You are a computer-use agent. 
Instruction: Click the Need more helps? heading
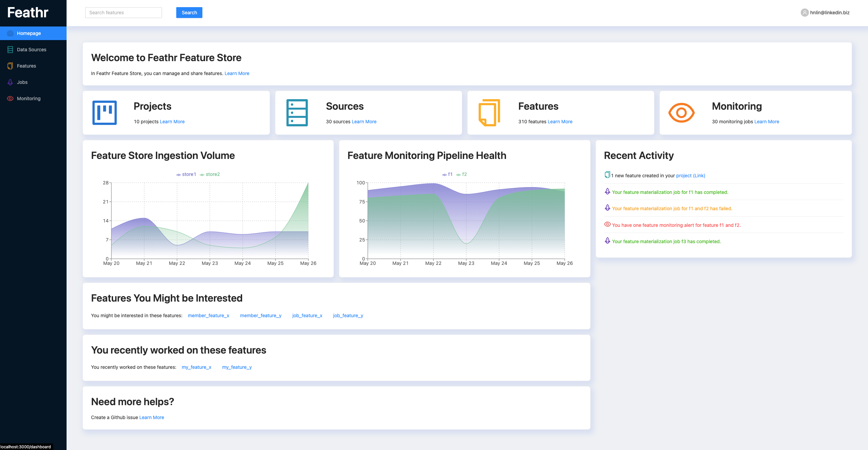[132, 402]
